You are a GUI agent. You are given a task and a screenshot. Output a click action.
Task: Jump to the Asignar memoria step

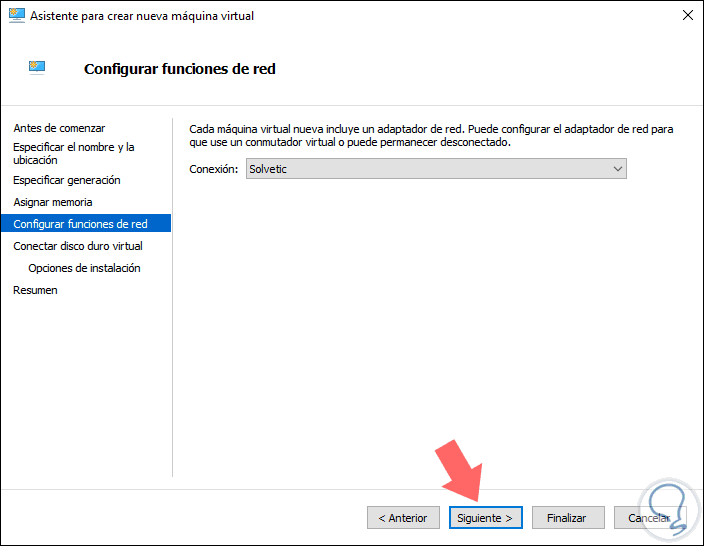click(52, 202)
